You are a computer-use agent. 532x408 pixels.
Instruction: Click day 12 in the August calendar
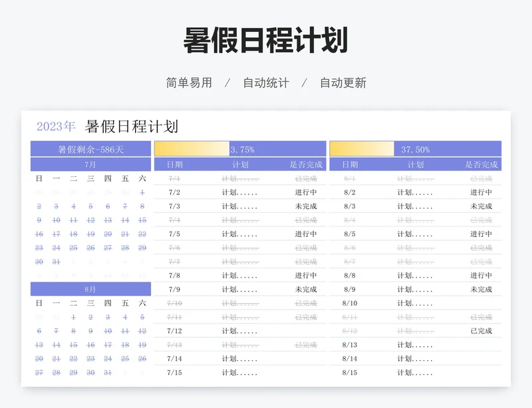click(x=142, y=331)
